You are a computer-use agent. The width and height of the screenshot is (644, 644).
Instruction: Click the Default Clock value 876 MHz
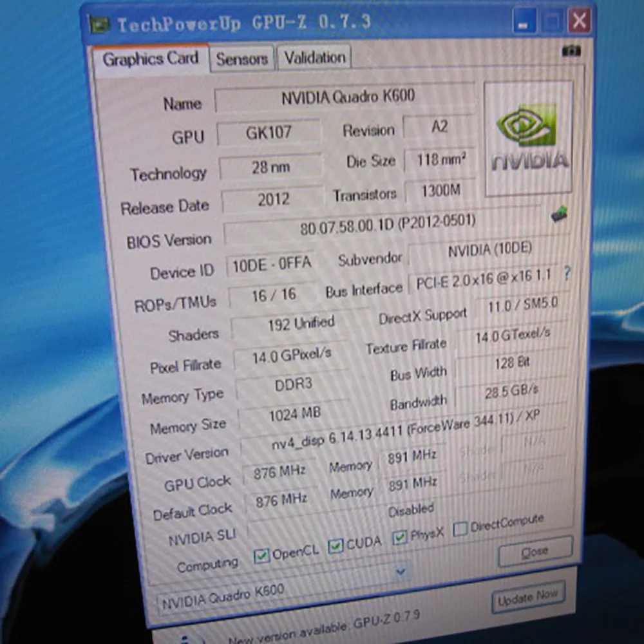tap(281, 500)
